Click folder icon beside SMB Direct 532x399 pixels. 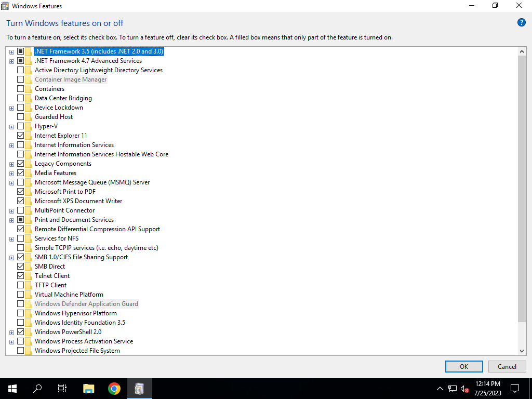pyautogui.click(x=29, y=267)
